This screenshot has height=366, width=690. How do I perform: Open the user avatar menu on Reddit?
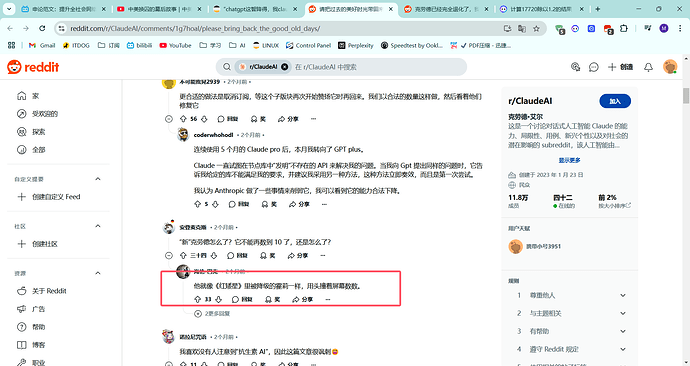pos(670,67)
